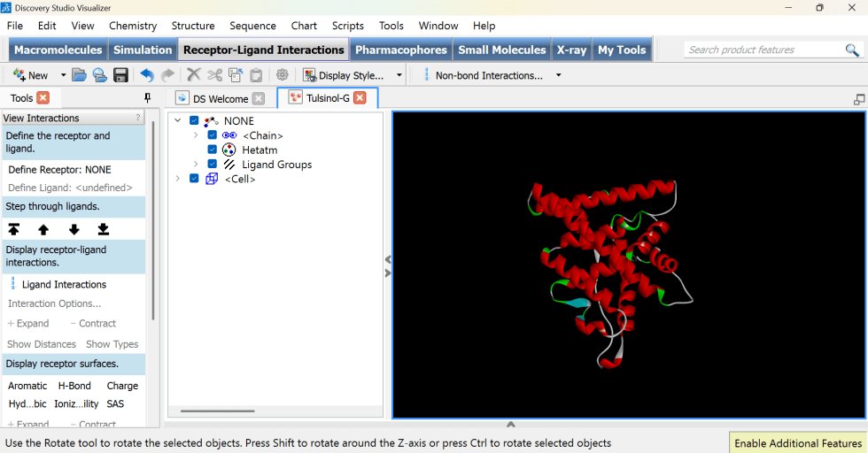Open the Scripts menu

click(347, 26)
